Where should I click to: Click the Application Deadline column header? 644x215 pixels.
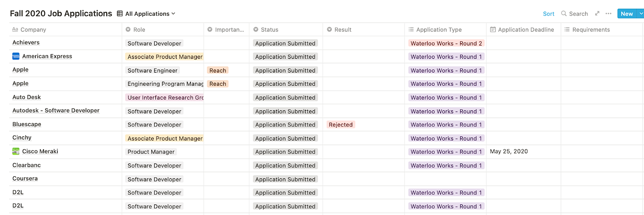click(523, 29)
